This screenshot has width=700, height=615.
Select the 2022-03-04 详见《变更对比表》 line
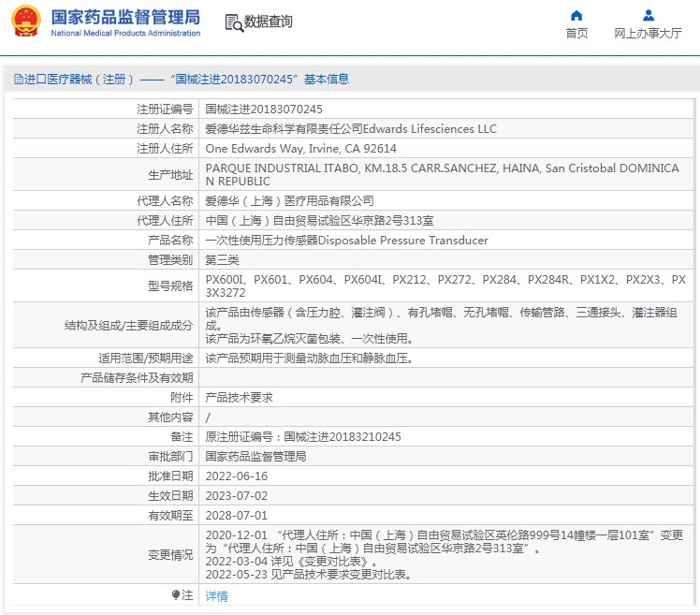click(x=292, y=561)
